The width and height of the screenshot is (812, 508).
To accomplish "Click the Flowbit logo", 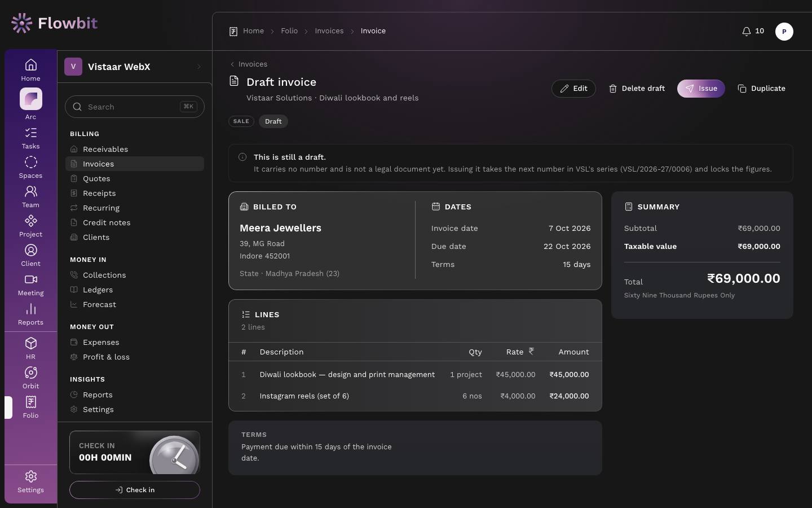I will [x=54, y=23].
